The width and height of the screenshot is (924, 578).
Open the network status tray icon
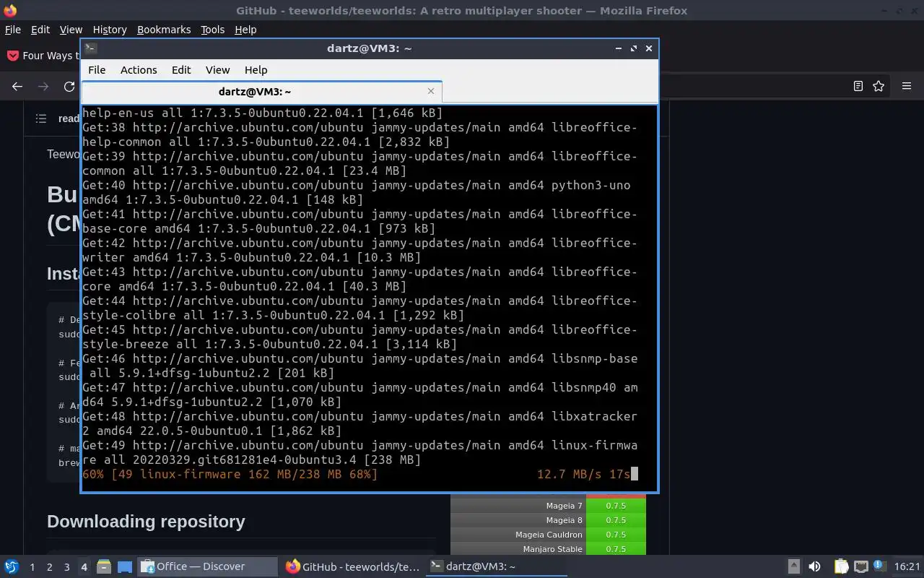coord(860,566)
